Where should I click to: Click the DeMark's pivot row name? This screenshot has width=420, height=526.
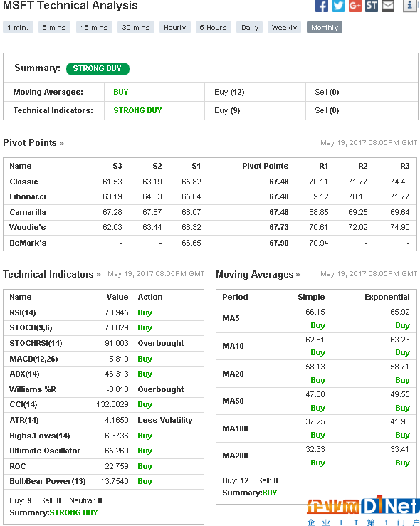pyautogui.click(x=28, y=243)
